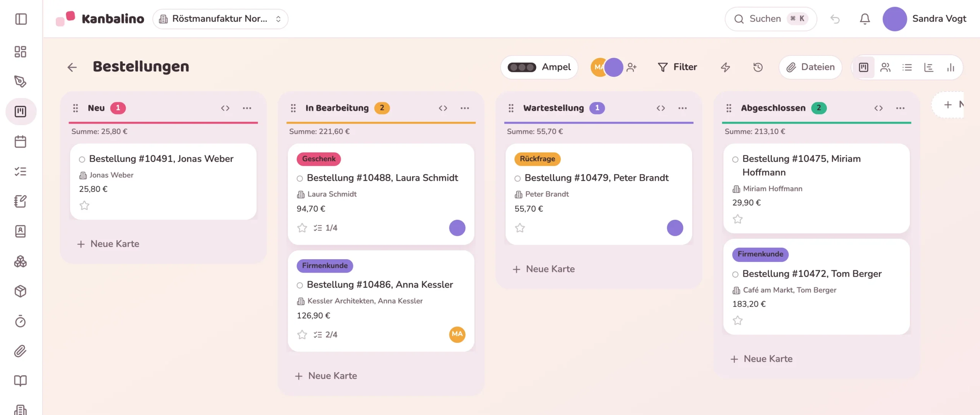Open the stopwatch time tracking icon
Screen dimensions: 980x415
point(20,321)
